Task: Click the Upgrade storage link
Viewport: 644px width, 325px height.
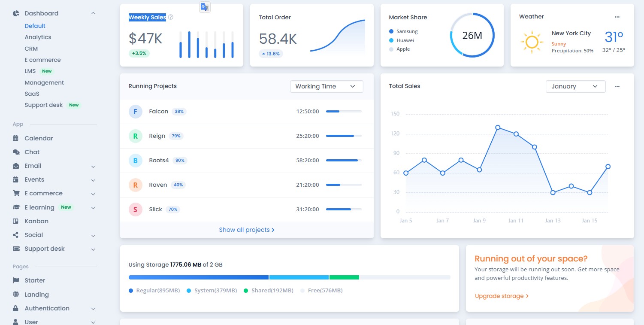Action: tap(502, 296)
